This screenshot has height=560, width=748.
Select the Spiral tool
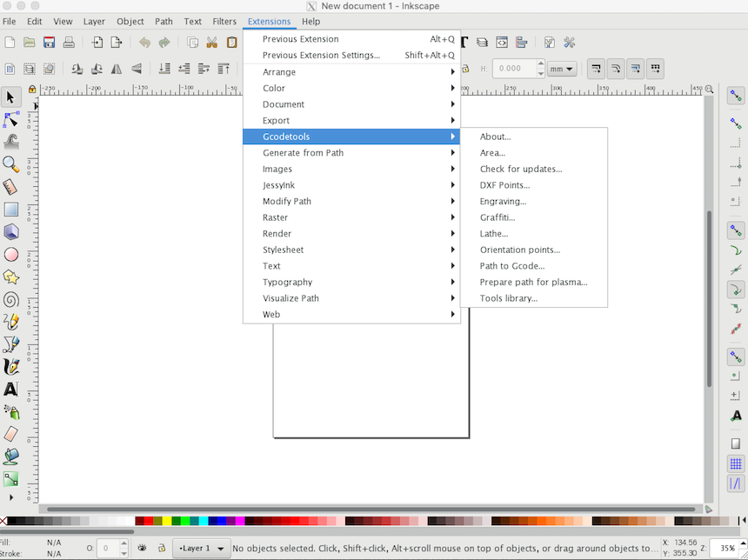[x=10, y=299]
